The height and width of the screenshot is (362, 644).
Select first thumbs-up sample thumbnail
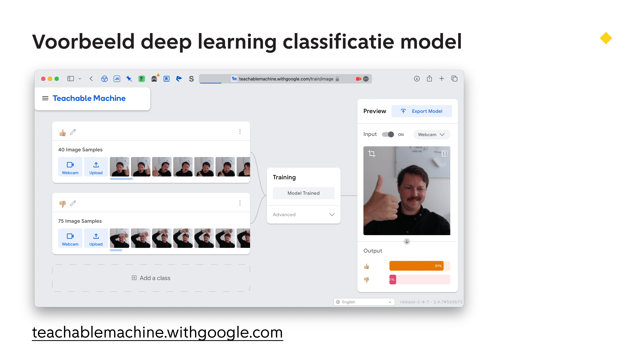(x=120, y=167)
